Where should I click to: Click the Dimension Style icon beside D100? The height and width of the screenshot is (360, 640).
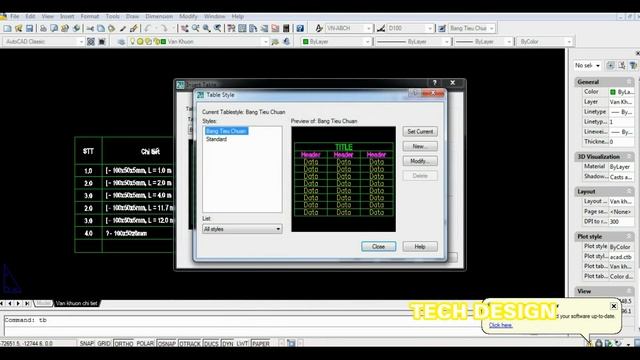point(381,28)
